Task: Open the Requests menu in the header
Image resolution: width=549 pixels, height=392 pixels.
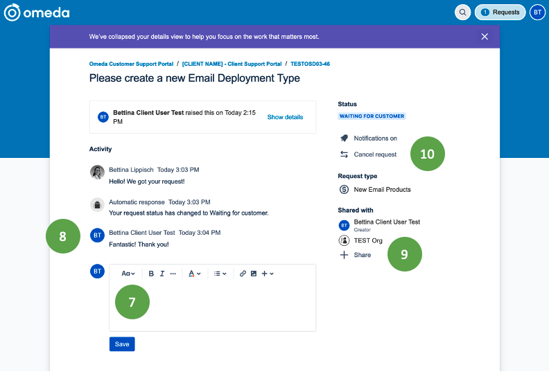Action: point(500,12)
